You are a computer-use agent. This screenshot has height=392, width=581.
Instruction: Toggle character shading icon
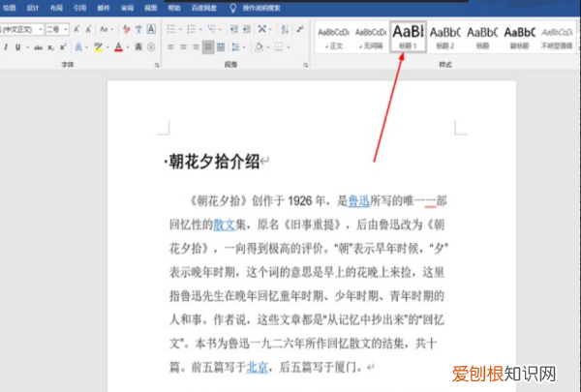pos(138,47)
